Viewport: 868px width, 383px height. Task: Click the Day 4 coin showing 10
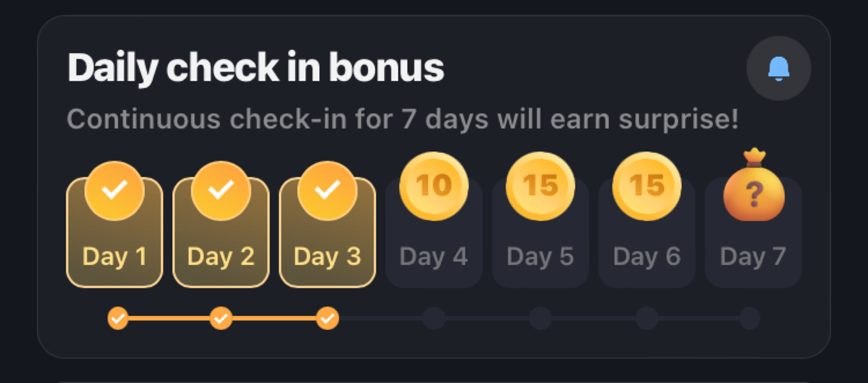(x=434, y=186)
